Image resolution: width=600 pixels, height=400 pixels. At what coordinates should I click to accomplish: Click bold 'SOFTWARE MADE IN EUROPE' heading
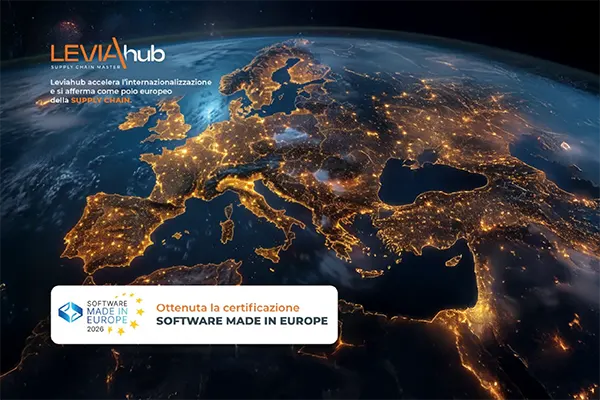click(242, 321)
